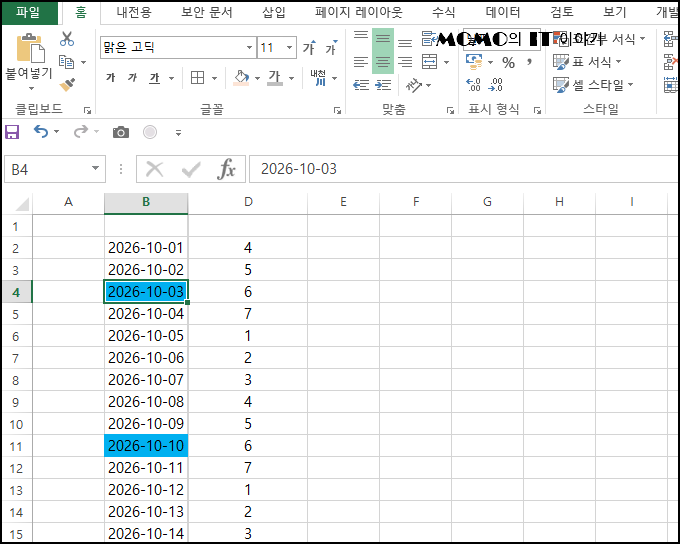Open 셀 스타일 cell styles menu
The height and width of the screenshot is (544, 680).
point(593,85)
